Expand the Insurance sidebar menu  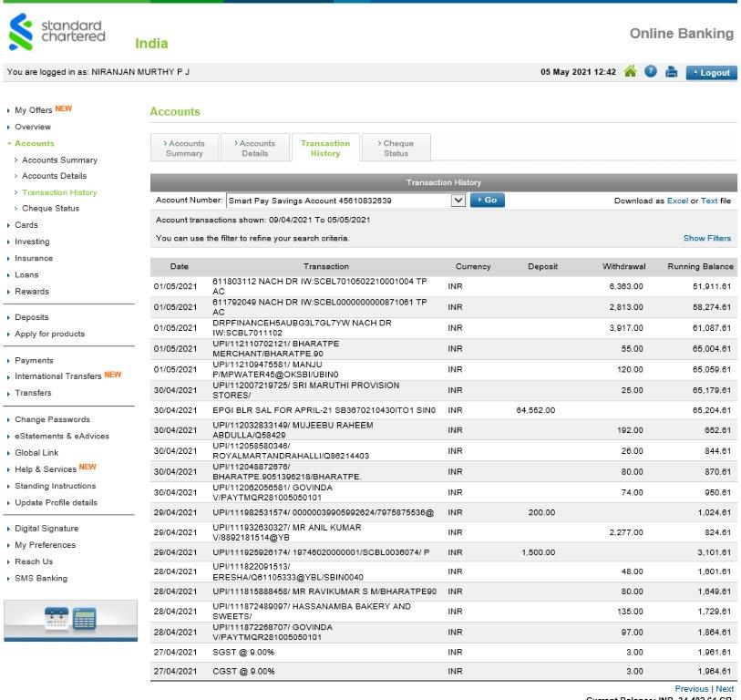coord(34,258)
